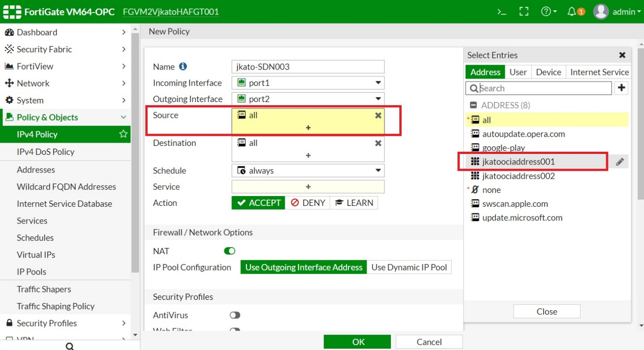Screen dimensions: 644x350
Task: Open the sidebar search magnifier
Action: (69, 345)
